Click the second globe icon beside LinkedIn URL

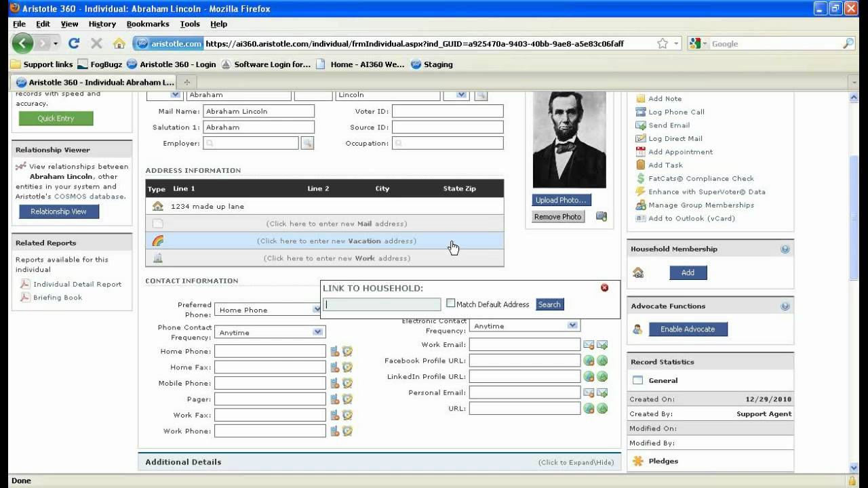click(601, 377)
